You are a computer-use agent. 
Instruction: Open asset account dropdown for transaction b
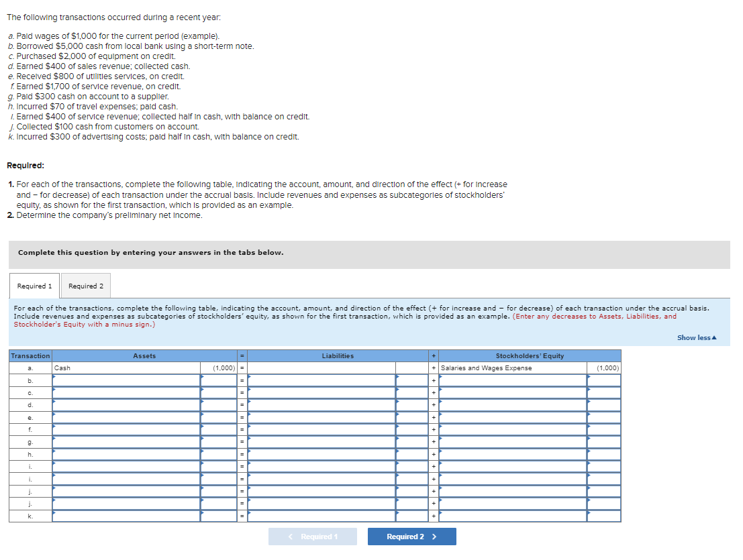126,380
